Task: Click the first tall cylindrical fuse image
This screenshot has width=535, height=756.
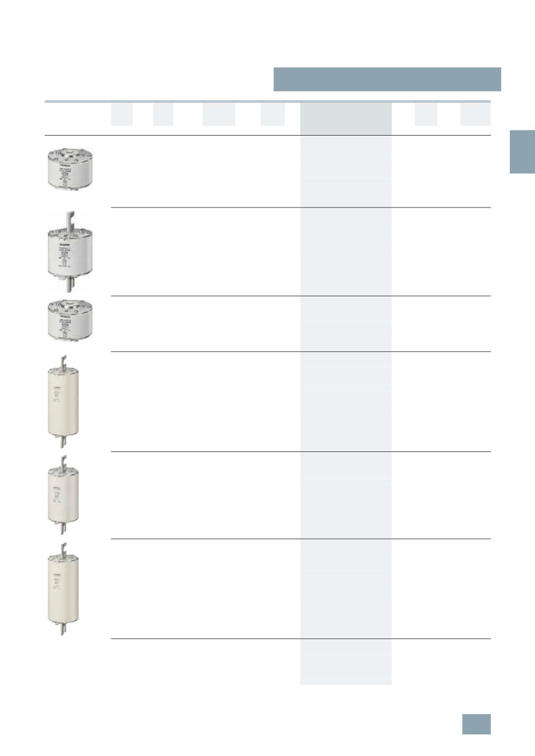Action: pos(63,401)
